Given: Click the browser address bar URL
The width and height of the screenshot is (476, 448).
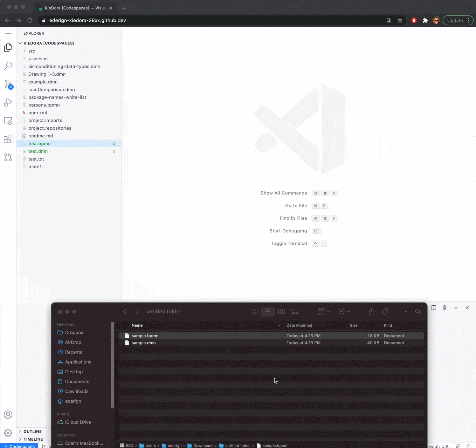Looking at the screenshot, I should [x=88, y=20].
